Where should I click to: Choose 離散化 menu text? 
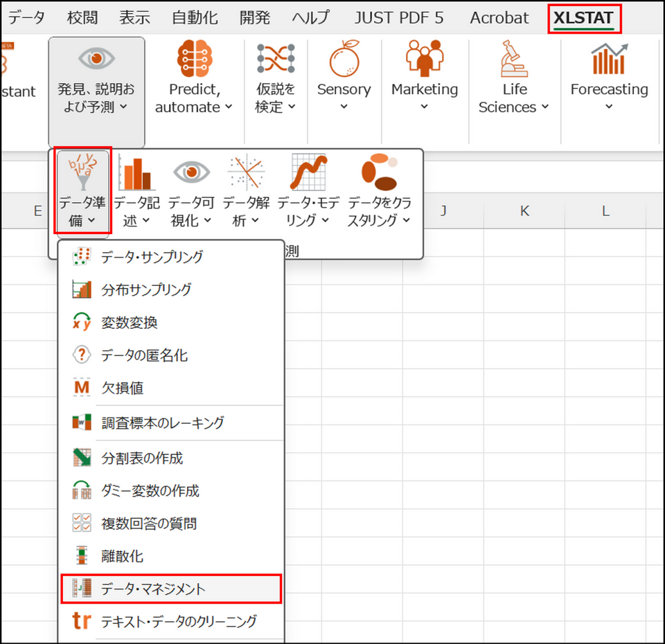click(x=122, y=556)
